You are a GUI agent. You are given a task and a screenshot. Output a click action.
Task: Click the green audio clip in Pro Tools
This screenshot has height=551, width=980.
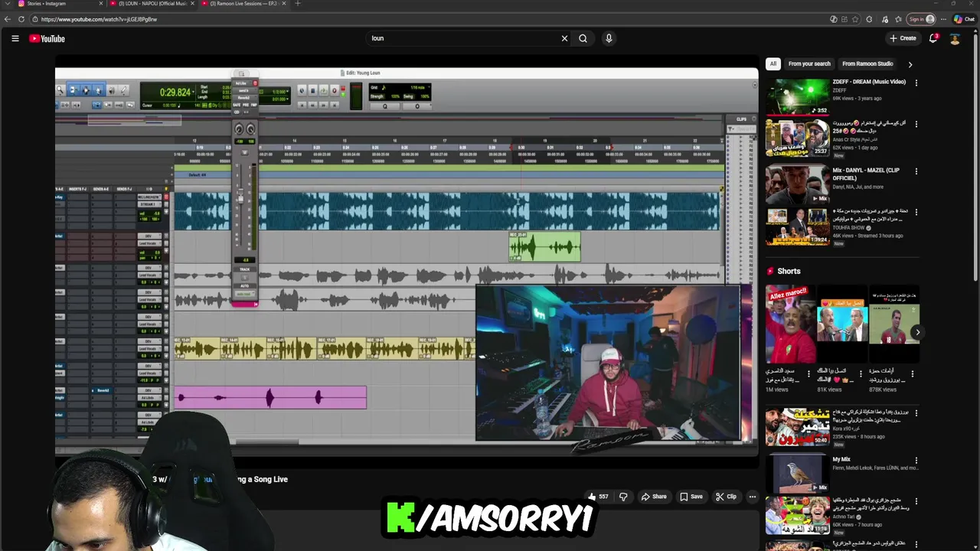tap(544, 246)
